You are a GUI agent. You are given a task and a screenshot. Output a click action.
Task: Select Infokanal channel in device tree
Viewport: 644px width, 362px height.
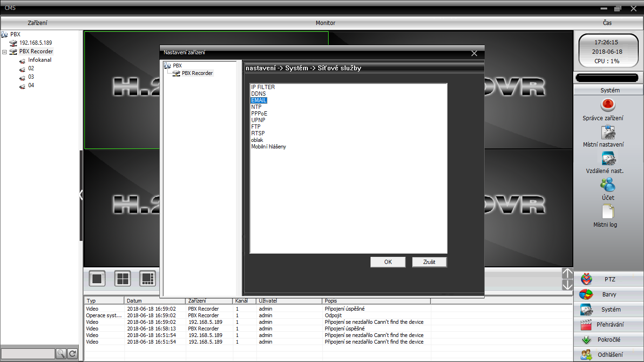tap(40, 60)
